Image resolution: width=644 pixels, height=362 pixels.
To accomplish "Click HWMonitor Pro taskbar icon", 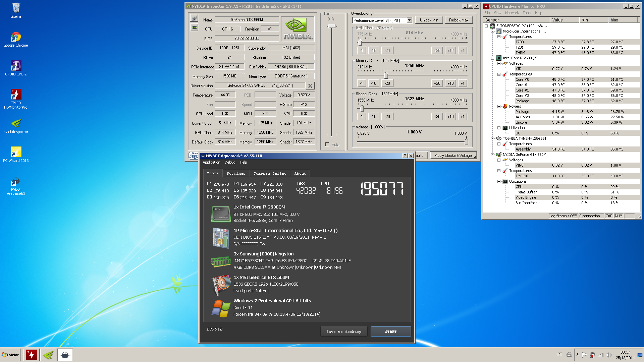I will pyautogui.click(x=31, y=355).
